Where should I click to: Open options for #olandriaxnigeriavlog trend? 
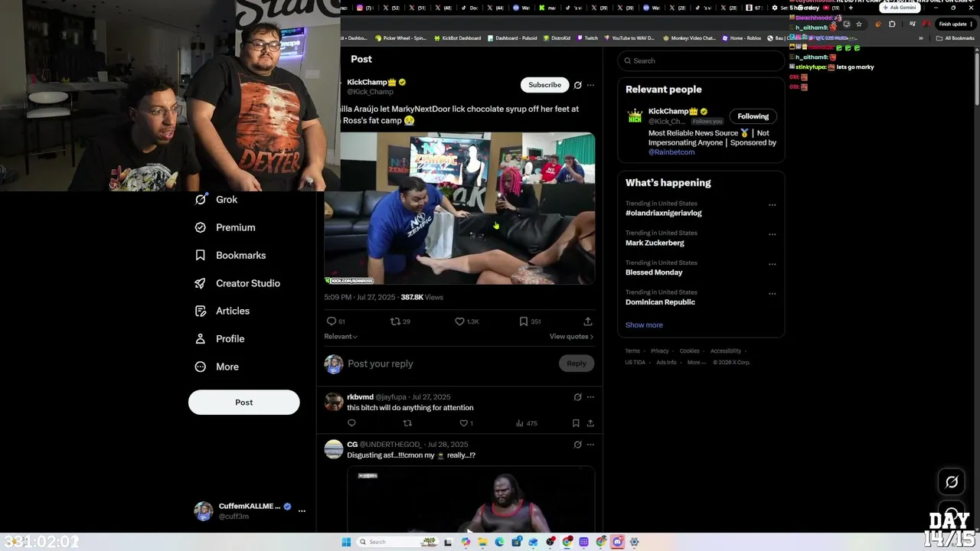coord(772,205)
